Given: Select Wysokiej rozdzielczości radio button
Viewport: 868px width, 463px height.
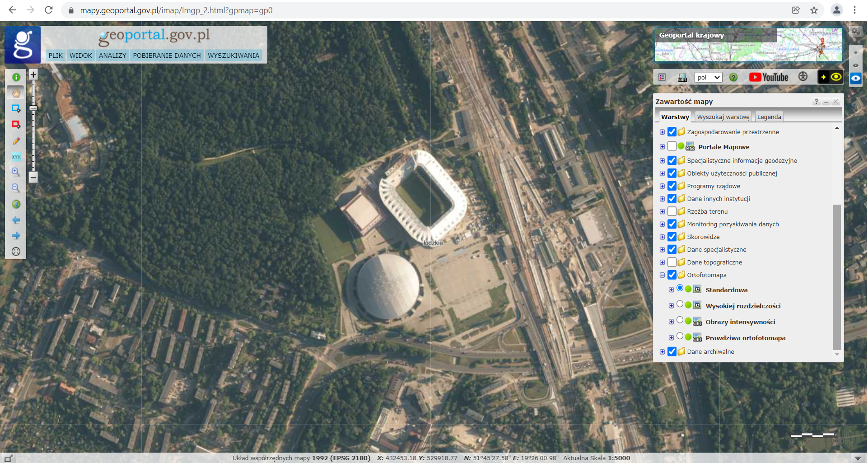Looking at the screenshot, I should tap(680, 304).
